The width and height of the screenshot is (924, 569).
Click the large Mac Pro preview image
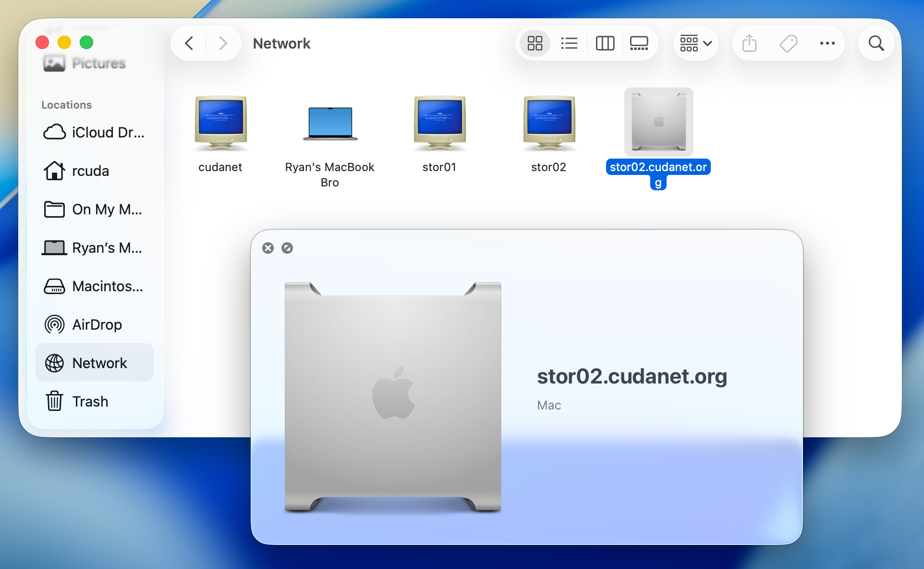[393, 397]
